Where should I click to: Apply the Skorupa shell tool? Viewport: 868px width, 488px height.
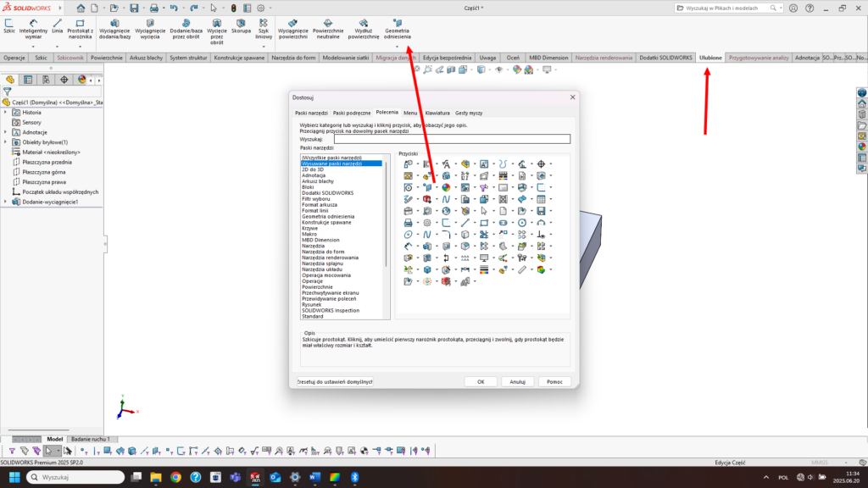point(241,26)
